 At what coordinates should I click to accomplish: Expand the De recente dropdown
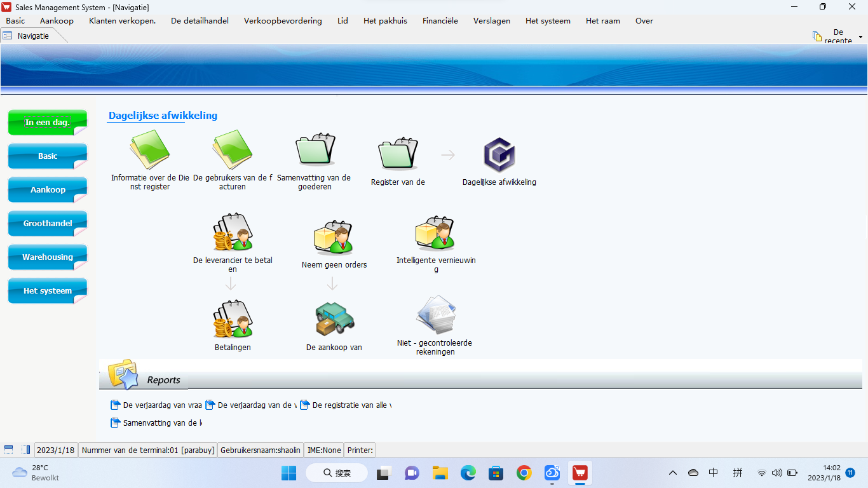(x=860, y=37)
